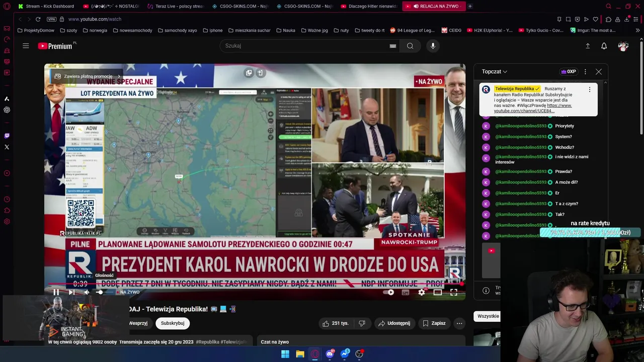Open a new browser tab
This screenshot has height=362, width=644.
(x=470, y=6)
